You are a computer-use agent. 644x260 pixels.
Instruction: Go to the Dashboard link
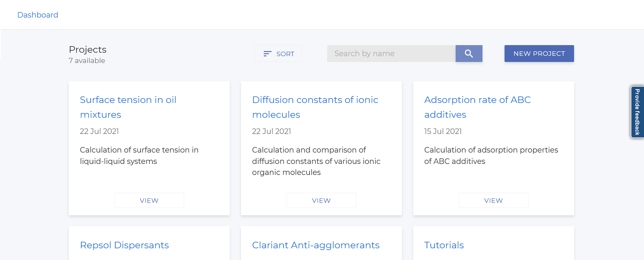coord(38,15)
